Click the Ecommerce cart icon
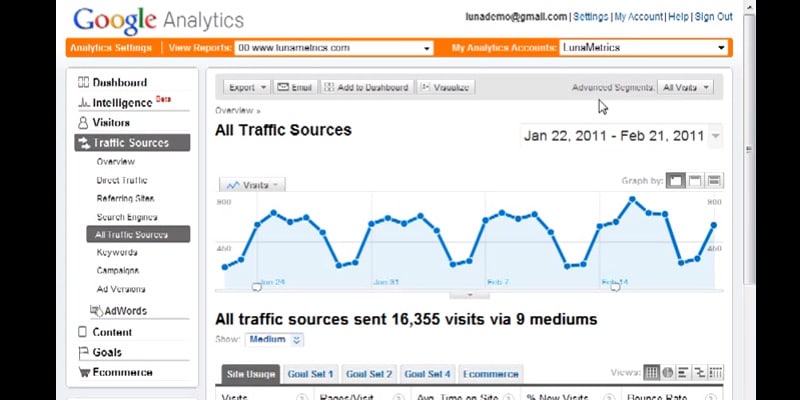Viewport: 800px width, 400px height. click(x=84, y=372)
